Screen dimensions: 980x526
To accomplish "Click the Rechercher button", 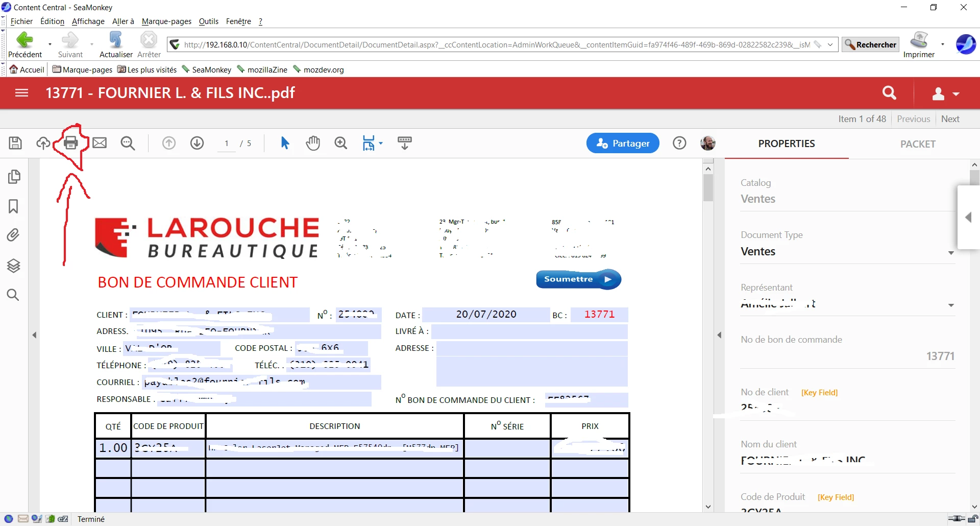I will (870, 44).
